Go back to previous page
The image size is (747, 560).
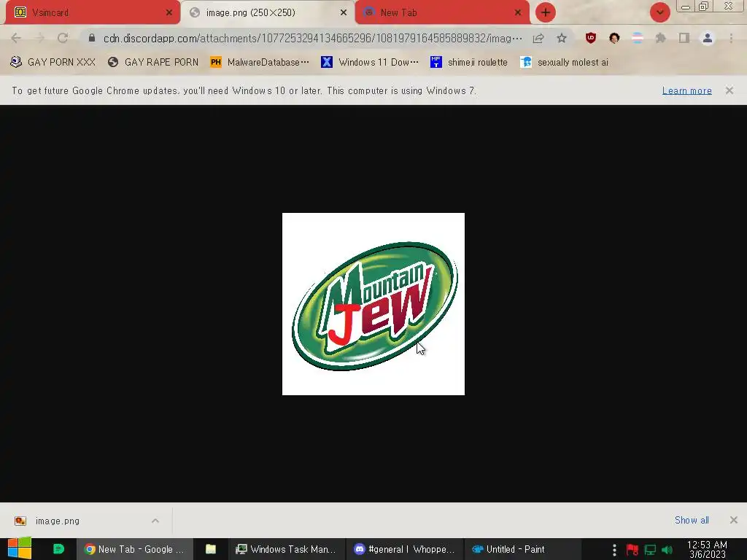point(16,38)
